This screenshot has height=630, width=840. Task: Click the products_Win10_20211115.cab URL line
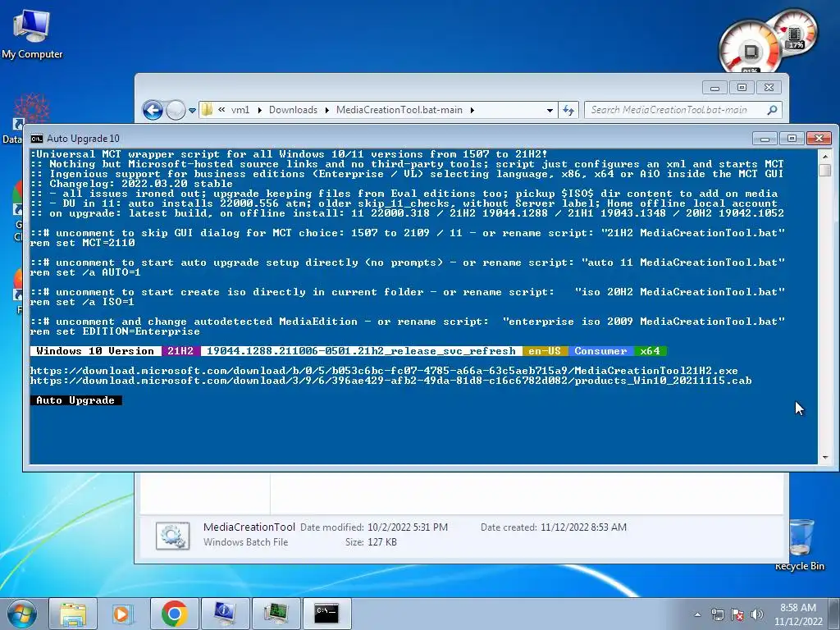click(390, 381)
